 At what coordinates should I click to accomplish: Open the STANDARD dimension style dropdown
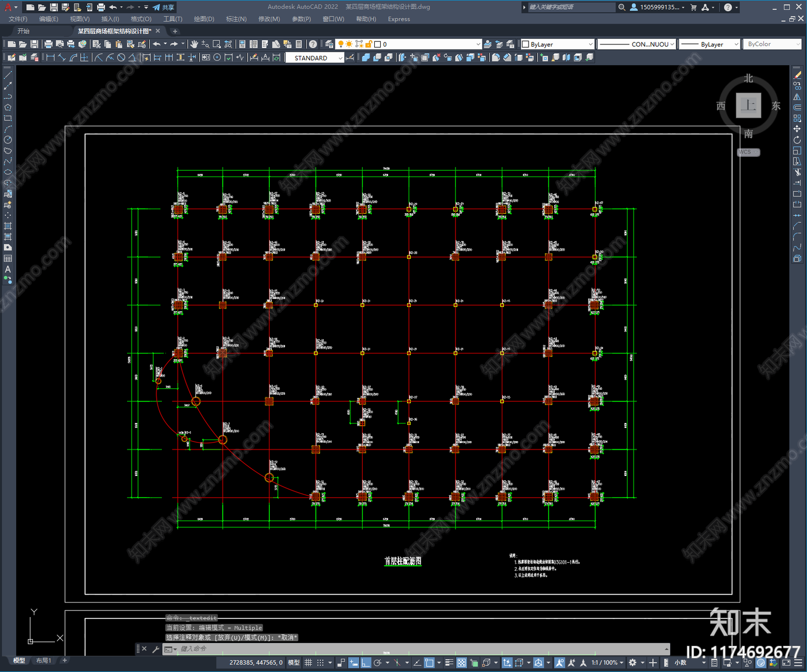(x=314, y=58)
